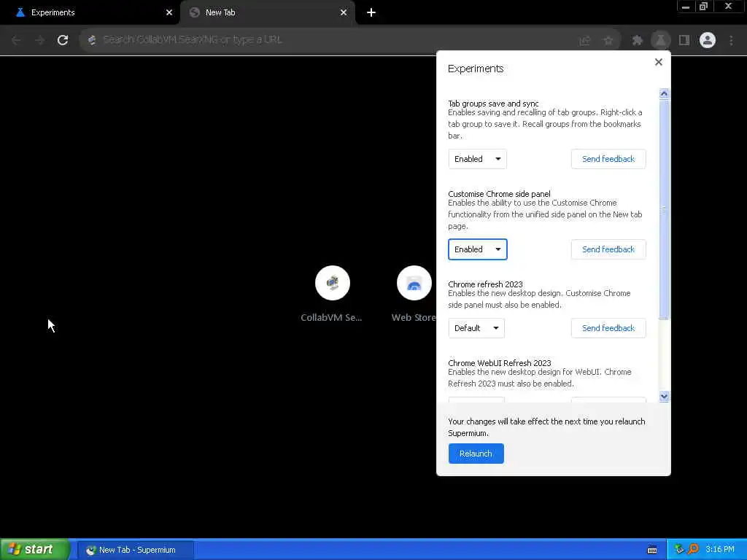Click the first system tray icon
This screenshot has height=560, width=747.
679,550
